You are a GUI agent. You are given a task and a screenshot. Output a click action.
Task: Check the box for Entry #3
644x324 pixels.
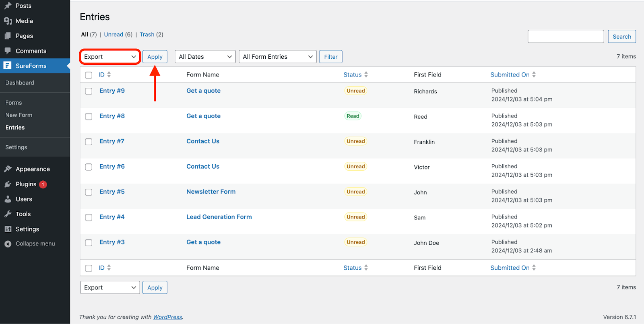(x=89, y=243)
